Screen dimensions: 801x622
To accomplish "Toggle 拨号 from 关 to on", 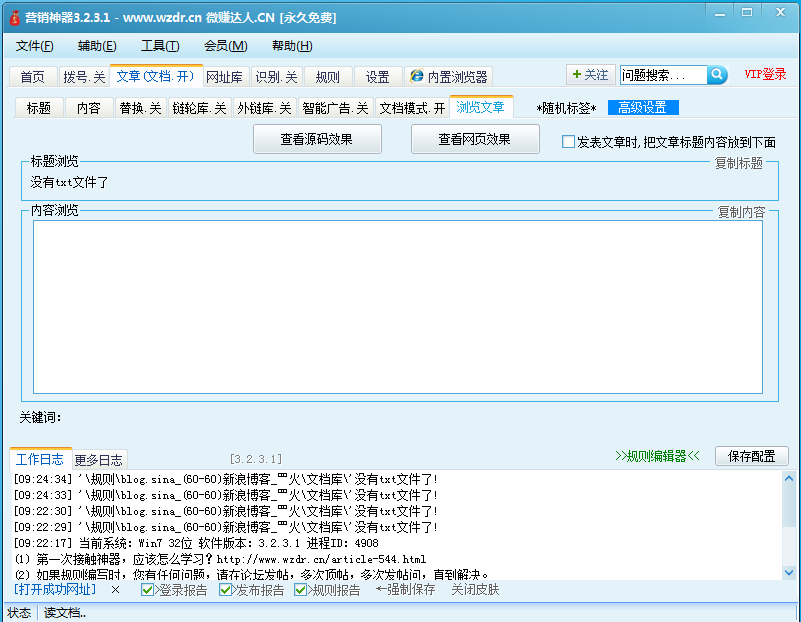I will tap(86, 75).
